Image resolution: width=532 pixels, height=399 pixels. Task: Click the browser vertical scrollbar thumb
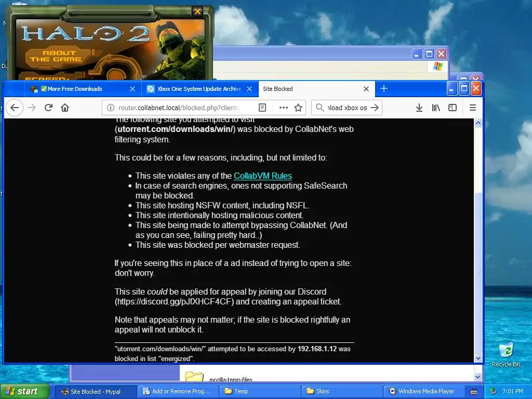[x=478, y=272]
